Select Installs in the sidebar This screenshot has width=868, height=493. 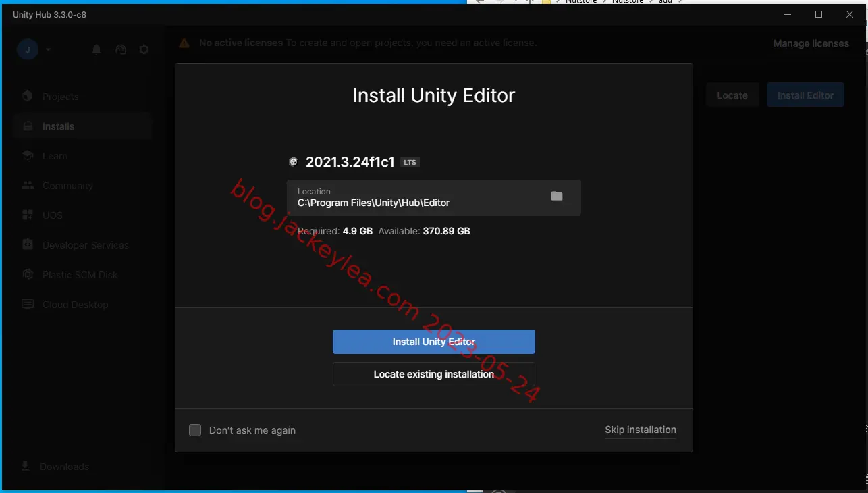coord(82,126)
